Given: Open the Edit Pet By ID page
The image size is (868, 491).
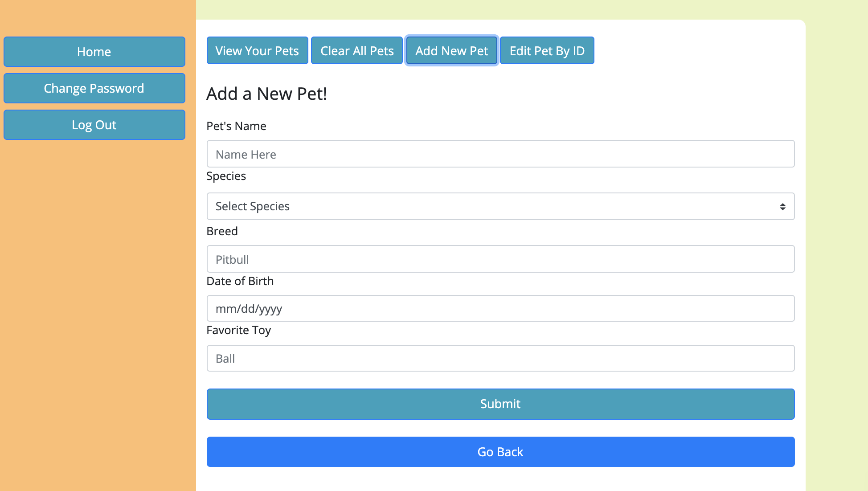Looking at the screenshot, I should (547, 50).
